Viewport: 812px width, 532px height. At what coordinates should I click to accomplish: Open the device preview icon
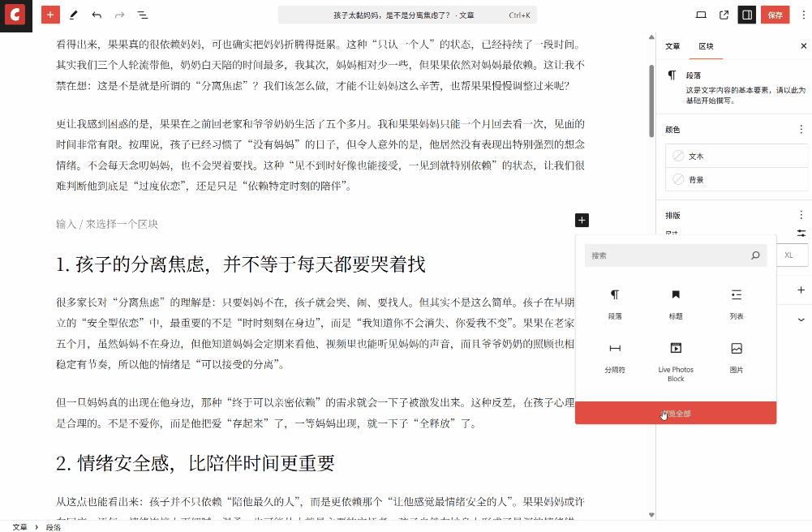point(701,15)
